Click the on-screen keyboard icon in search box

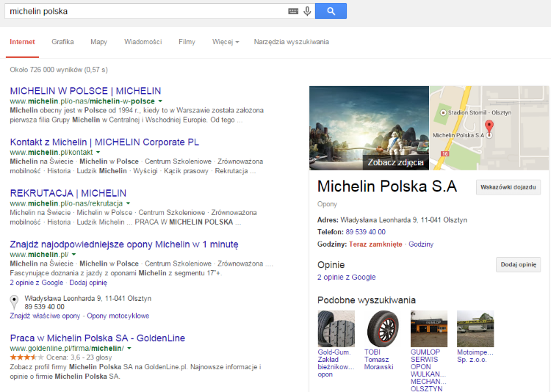(x=293, y=11)
